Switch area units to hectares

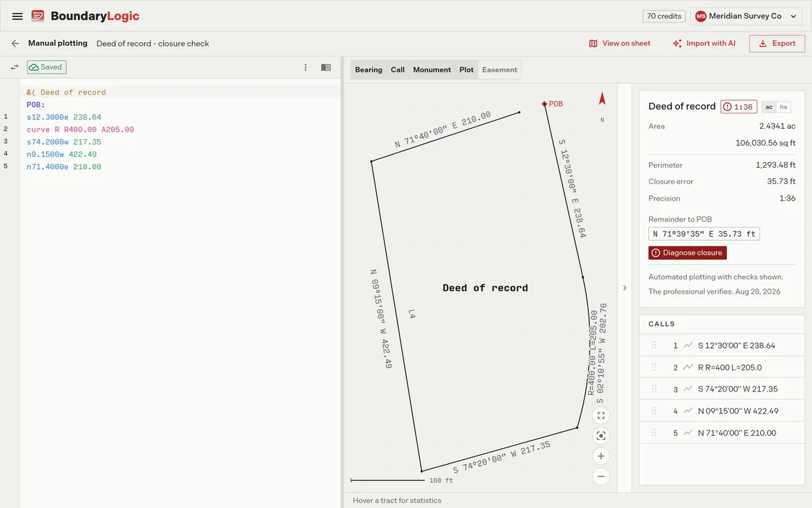click(783, 107)
